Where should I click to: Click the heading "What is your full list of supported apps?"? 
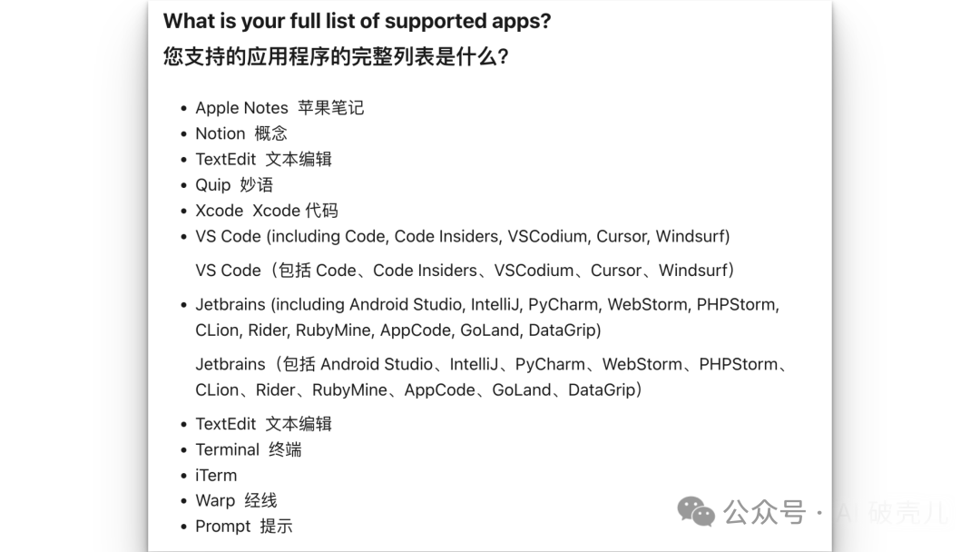tap(357, 21)
